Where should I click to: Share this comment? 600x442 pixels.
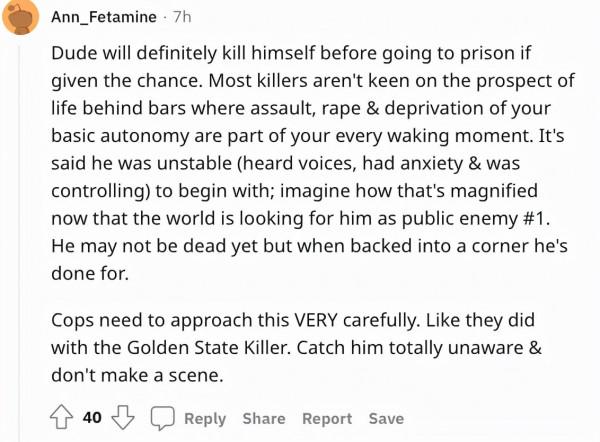tap(263, 418)
